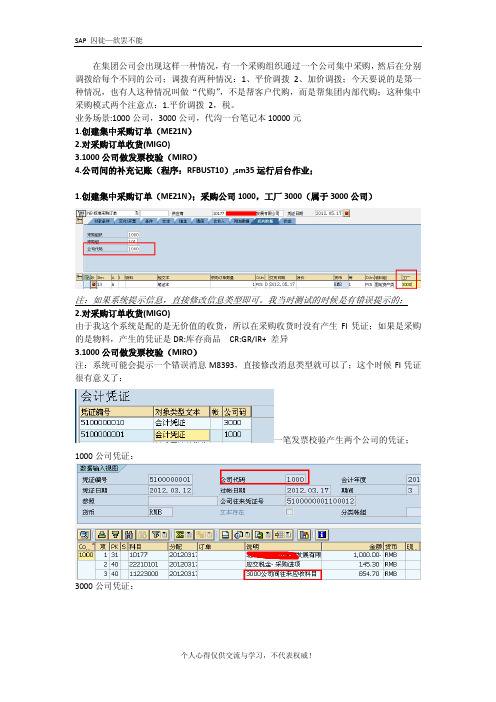Screen dimensions: 496x702
Task: Click the Print icon in toolbar
Action: coord(225,535)
